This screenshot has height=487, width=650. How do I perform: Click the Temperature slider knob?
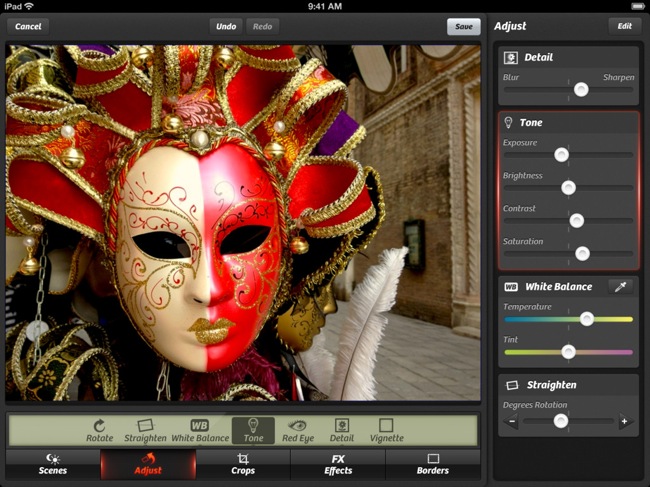click(x=587, y=319)
